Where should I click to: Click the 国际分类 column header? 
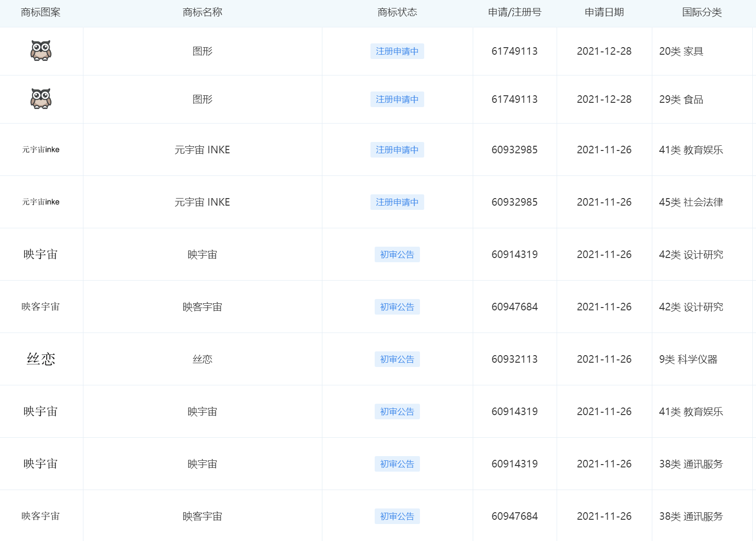702,12
